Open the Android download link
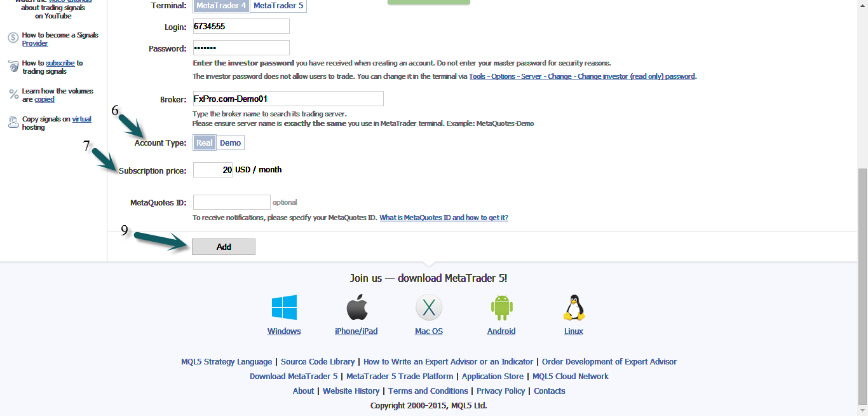 point(501,331)
